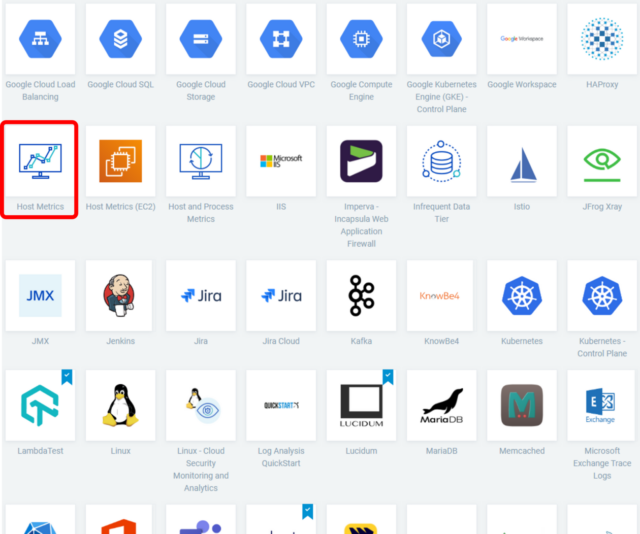Open the Jenkins app tile
Image resolution: width=640 pixels, height=534 pixels.
point(119,296)
